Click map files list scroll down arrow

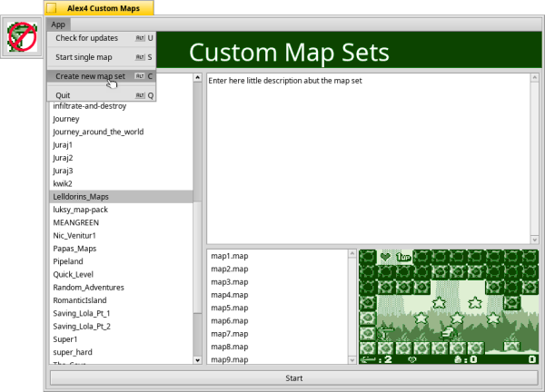tap(352, 360)
